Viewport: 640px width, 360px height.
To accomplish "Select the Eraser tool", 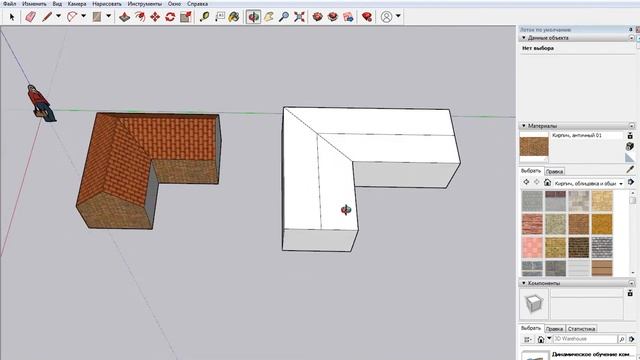I will point(31,17).
